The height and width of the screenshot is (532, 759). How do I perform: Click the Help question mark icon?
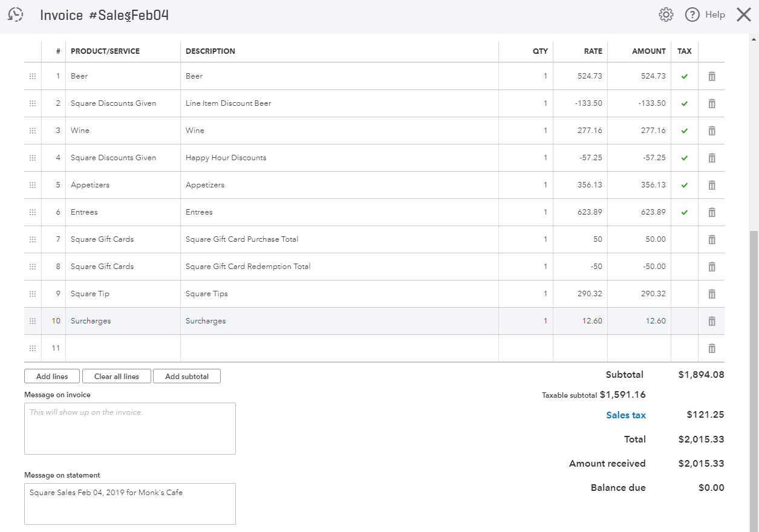(x=692, y=15)
